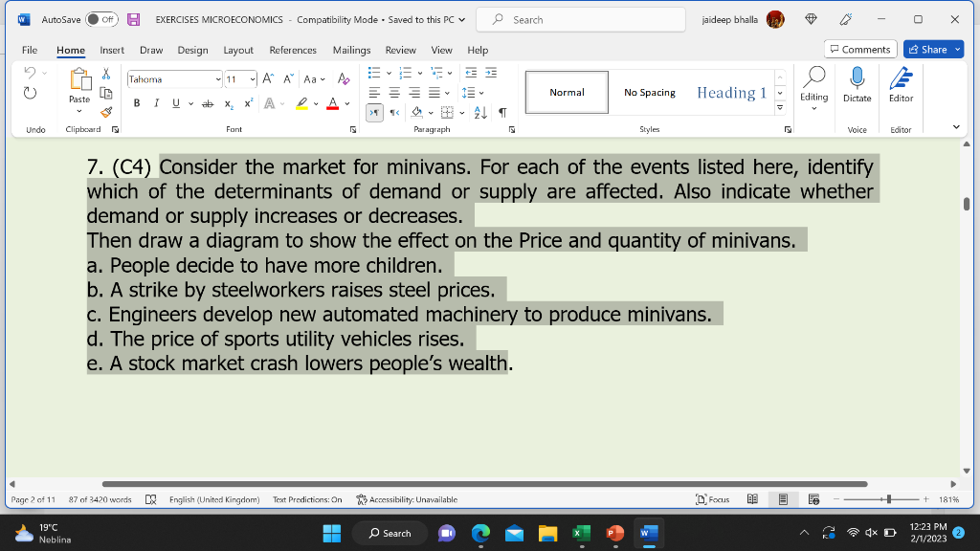Toggle Show/Hide paragraph marks
The width and height of the screenshot is (980, 551).
(502, 113)
